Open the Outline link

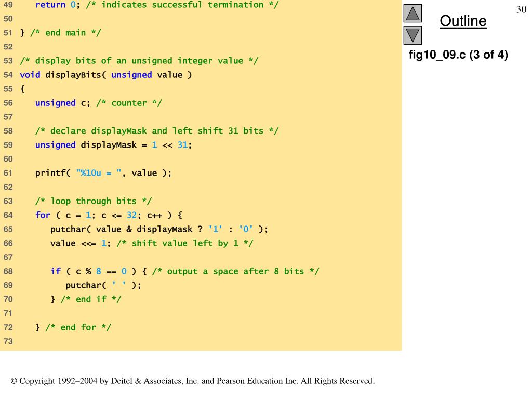(x=463, y=21)
